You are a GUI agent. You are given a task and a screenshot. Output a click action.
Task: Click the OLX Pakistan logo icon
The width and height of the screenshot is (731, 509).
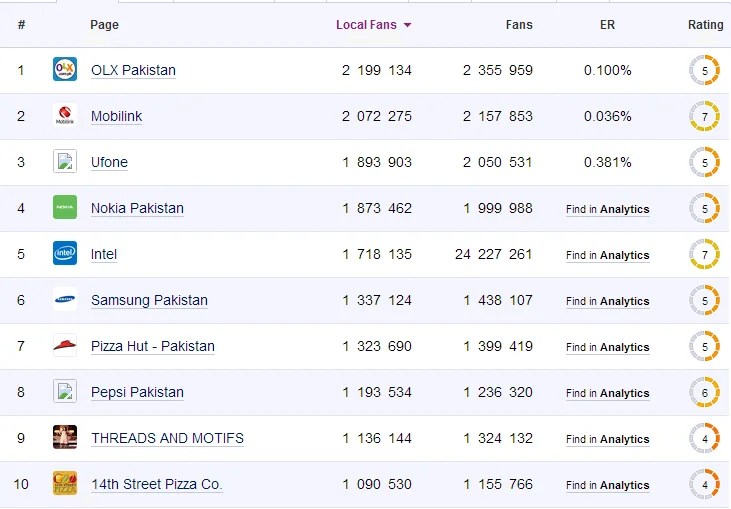tap(65, 69)
